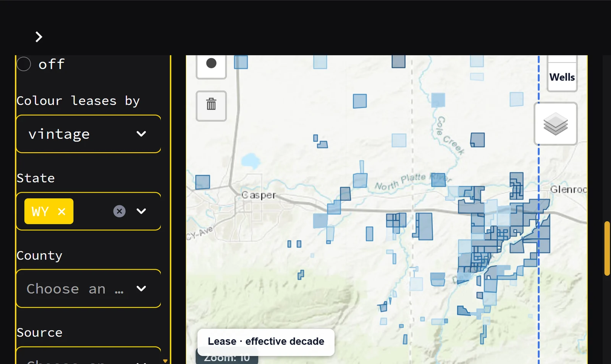Open the County 'Choose an ...' dropdown
This screenshot has height=364, width=611.
[x=88, y=288]
